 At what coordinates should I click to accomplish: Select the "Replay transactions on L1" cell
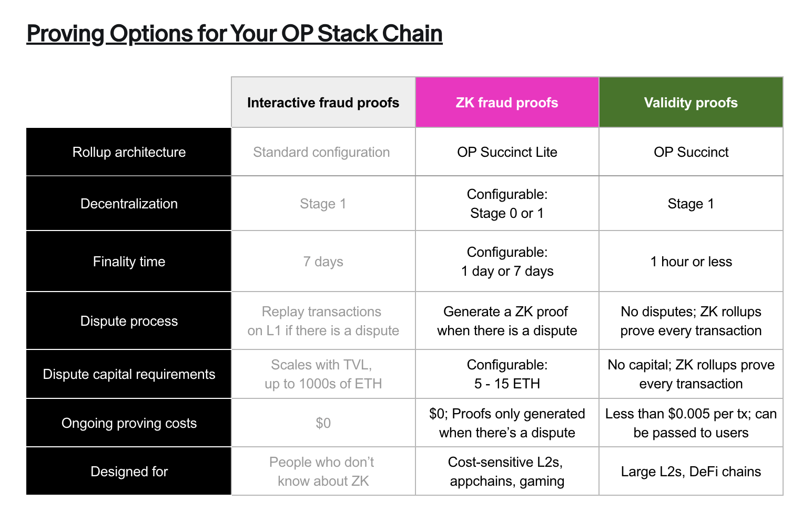click(x=323, y=321)
